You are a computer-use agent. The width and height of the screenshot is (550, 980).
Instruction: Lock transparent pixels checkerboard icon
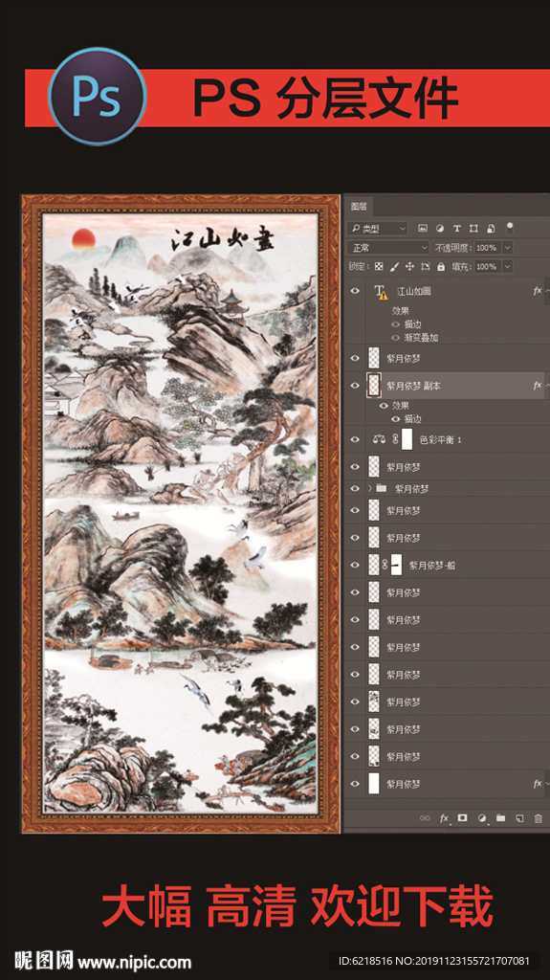[x=379, y=266]
